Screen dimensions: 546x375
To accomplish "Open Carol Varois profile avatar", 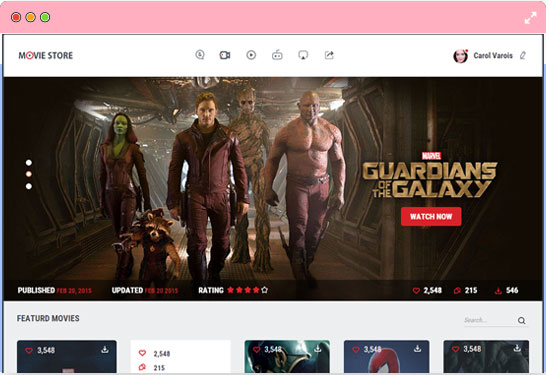I will coord(460,56).
